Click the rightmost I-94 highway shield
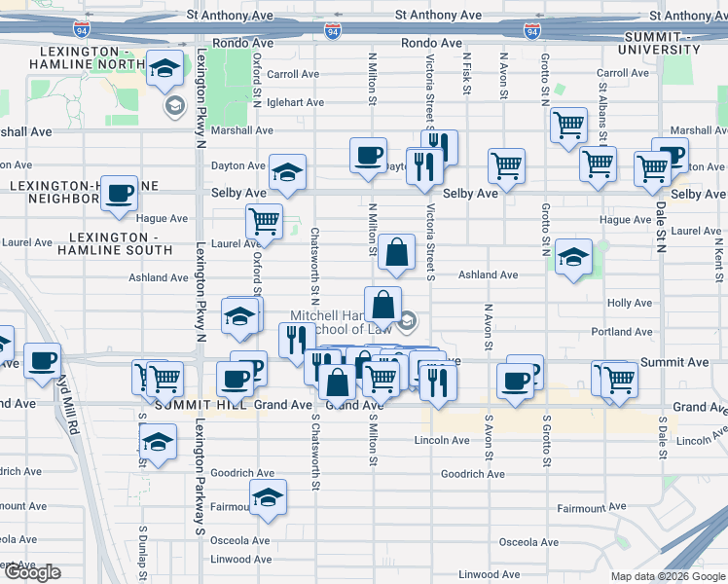Image resolution: width=728 pixels, height=584 pixels. point(532,31)
